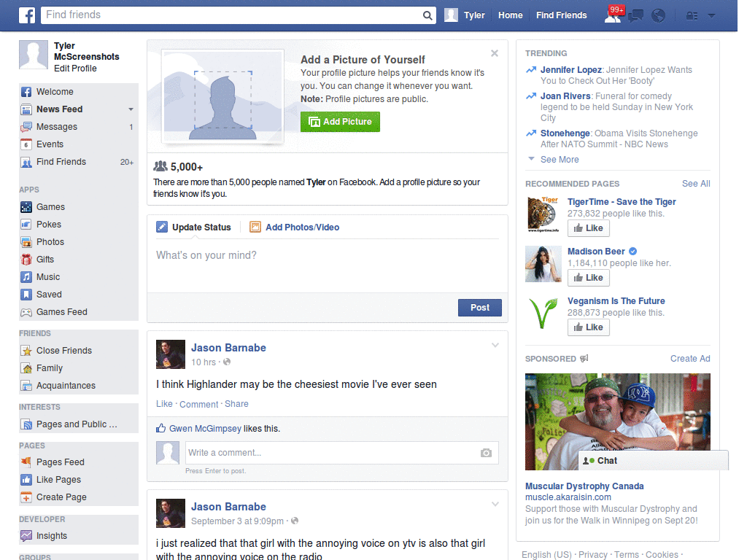Click the Facebook logo icon
This screenshot has width=747, height=560.
27,15
